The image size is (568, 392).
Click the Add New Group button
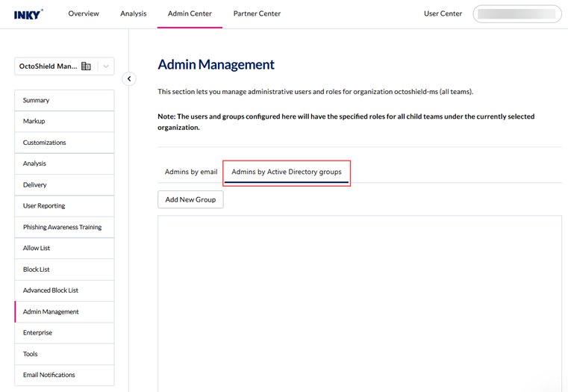coord(190,199)
